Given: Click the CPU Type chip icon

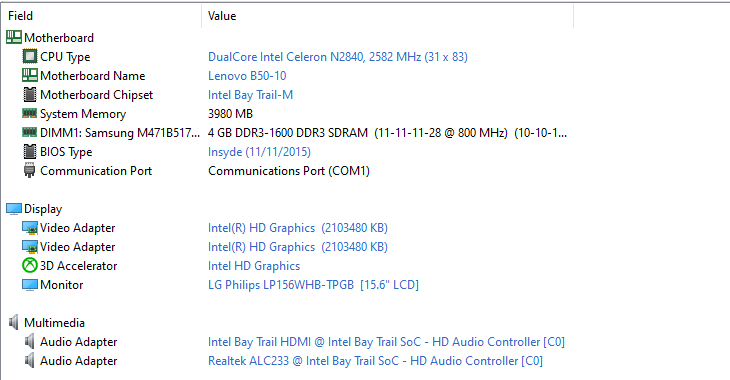Looking at the screenshot, I should pos(29,56).
